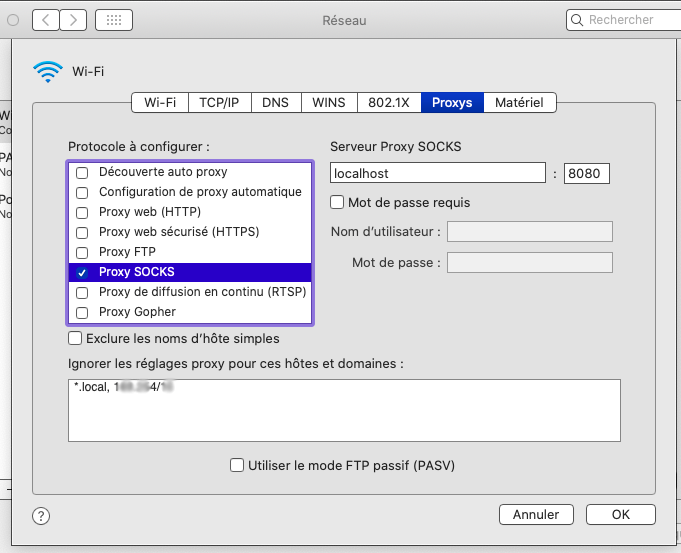Enable the Proxy web (HTTP) checkbox
Viewport: 681px width, 553px height.
(82, 212)
